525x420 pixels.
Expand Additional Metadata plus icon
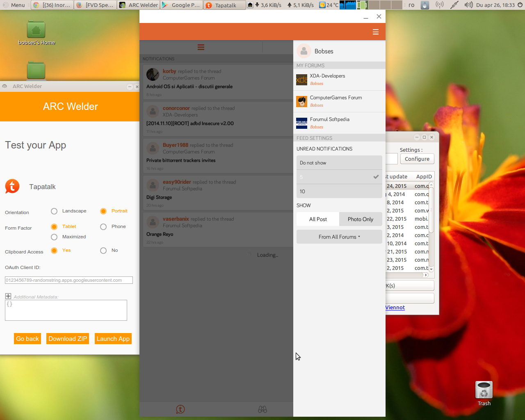tap(8, 296)
